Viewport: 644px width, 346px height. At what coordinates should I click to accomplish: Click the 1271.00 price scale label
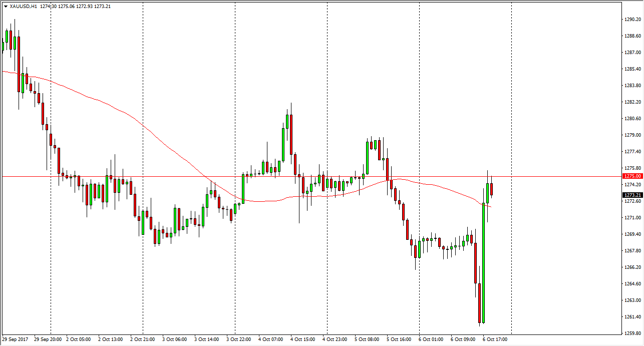(632, 218)
